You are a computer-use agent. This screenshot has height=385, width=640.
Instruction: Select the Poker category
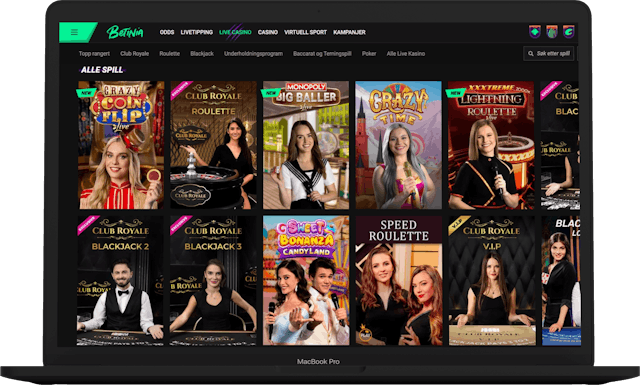click(369, 53)
